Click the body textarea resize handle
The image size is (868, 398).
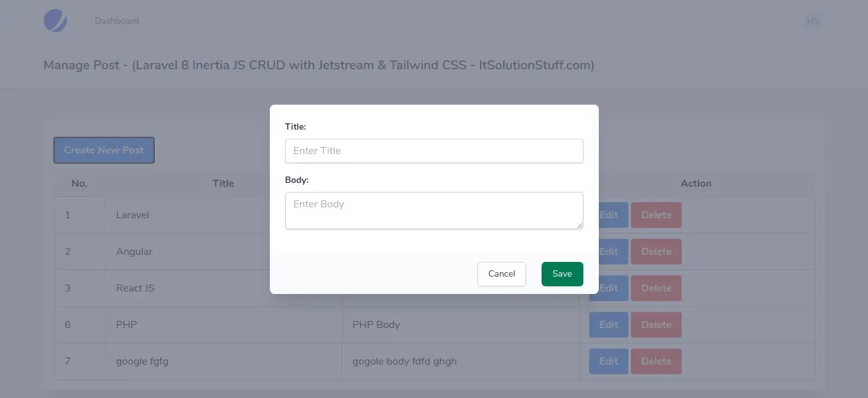(580, 226)
